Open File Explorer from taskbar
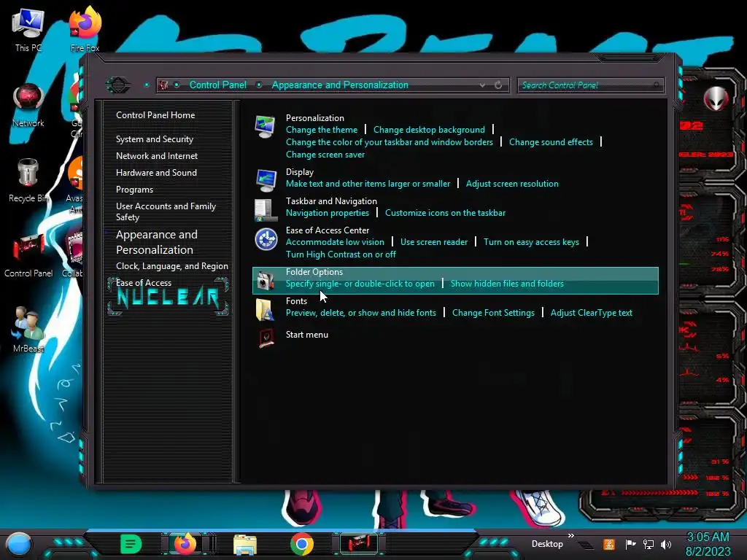The height and width of the screenshot is (560, 747). click(x=245, y=545)
